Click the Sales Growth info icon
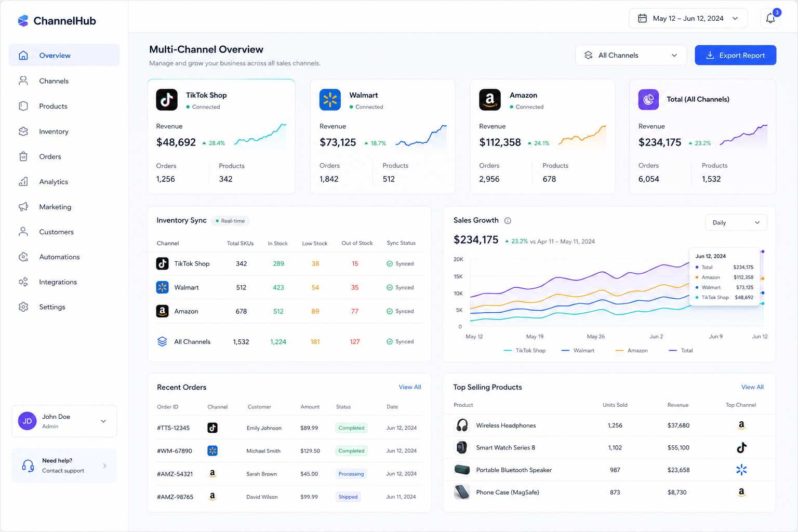This screenshot has width=798, height=532. point(508,221)
